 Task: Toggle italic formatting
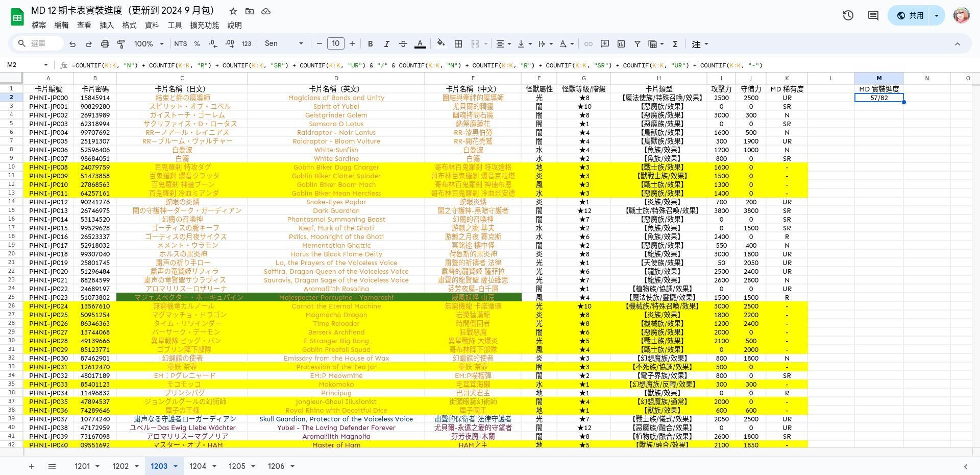coord(386,44)
